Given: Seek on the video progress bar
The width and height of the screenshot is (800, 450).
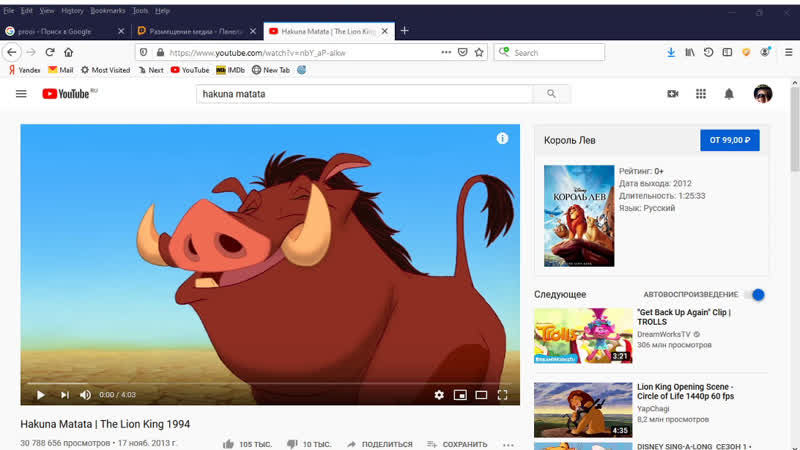Looking at the screenshot, I should pos(270,383).
